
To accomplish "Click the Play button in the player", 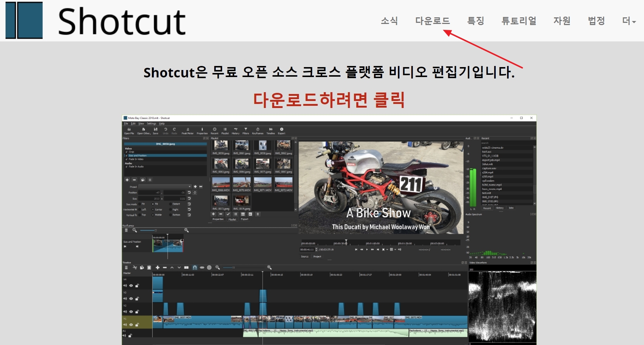I will (x=367, y=250).
